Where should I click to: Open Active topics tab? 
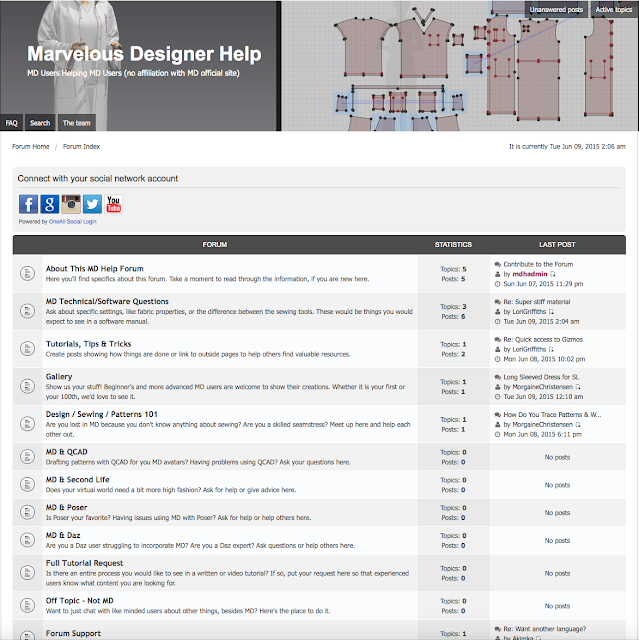614,9
